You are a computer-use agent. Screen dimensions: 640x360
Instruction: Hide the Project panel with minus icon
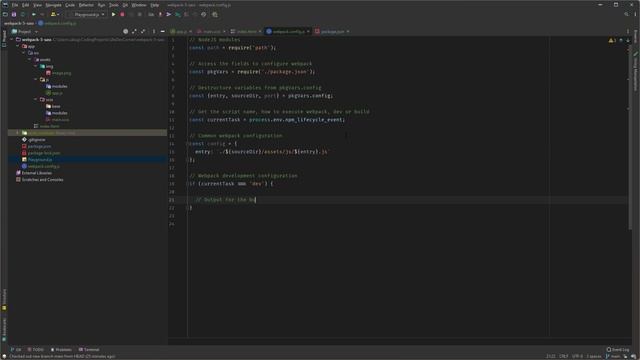click(x=162, y=31)
